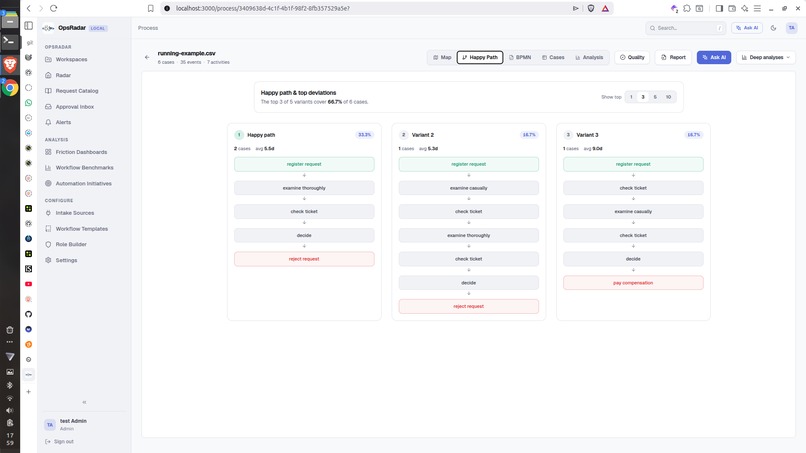806x453 pixels.
Task: Toggle the browser sidebar panel icon
Action: tap(719, 8)
